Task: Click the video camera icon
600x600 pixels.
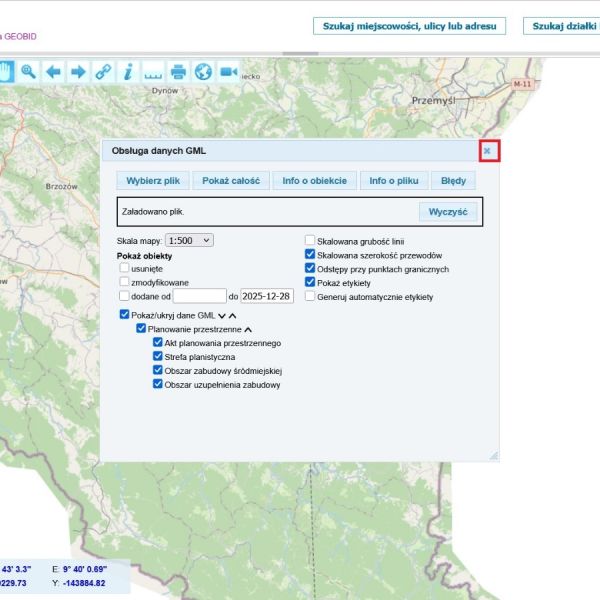Action: (229, 71)
